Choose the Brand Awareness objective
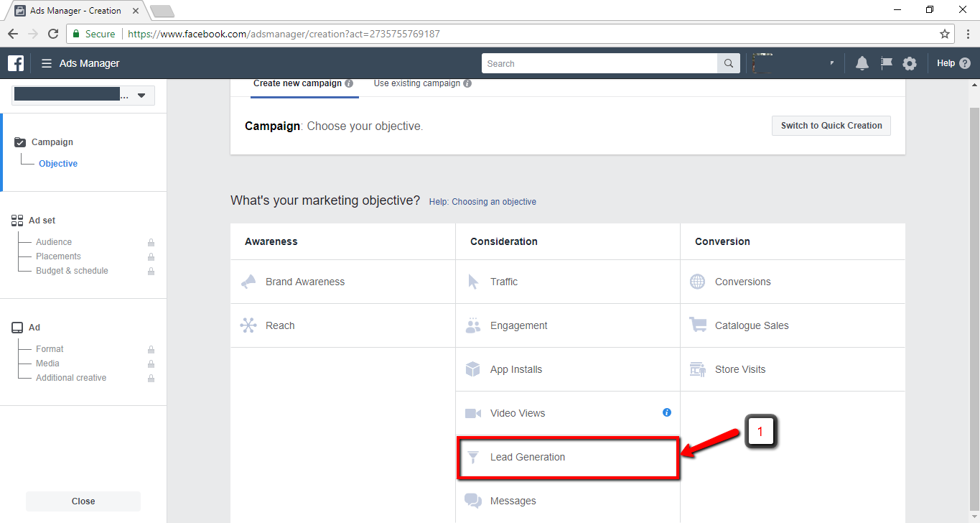The image size is (980, 523). coord(342,282)
